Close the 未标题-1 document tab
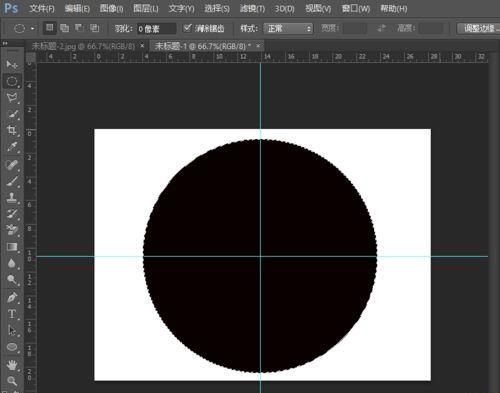The image size is (500, 393). click(258, 46)
